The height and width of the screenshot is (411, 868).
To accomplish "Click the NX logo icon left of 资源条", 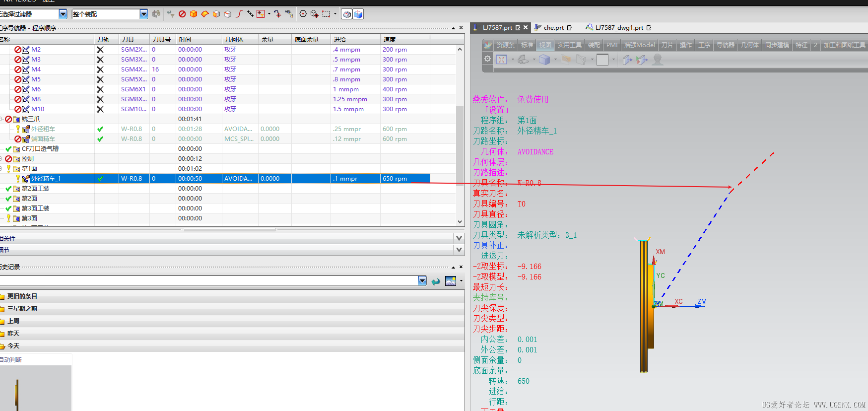I will pyautogui.click(x=488, y=45).
